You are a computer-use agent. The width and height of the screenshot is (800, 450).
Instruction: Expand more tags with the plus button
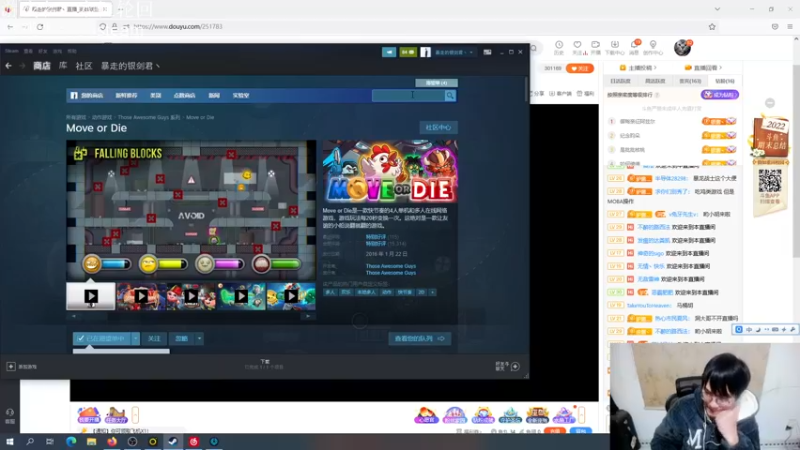click(x=432, y=292)
